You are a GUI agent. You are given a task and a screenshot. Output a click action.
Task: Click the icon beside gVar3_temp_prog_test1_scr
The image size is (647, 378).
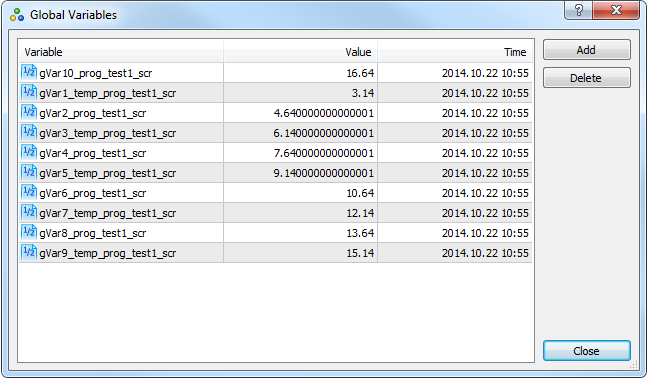(29, 132)
